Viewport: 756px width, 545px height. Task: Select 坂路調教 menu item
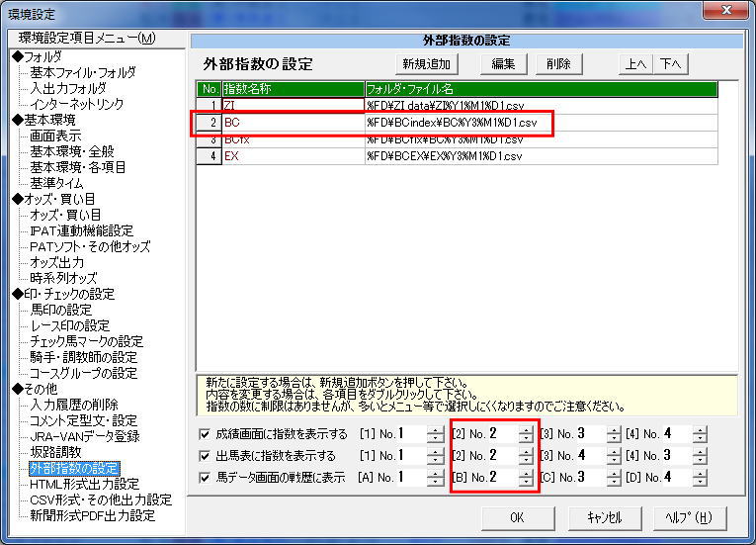[56, 452]
